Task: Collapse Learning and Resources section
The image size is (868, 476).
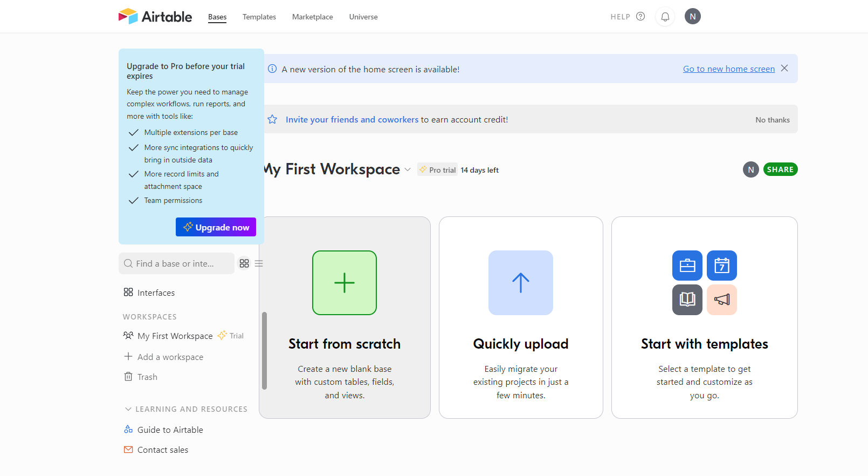Action: 185,409
